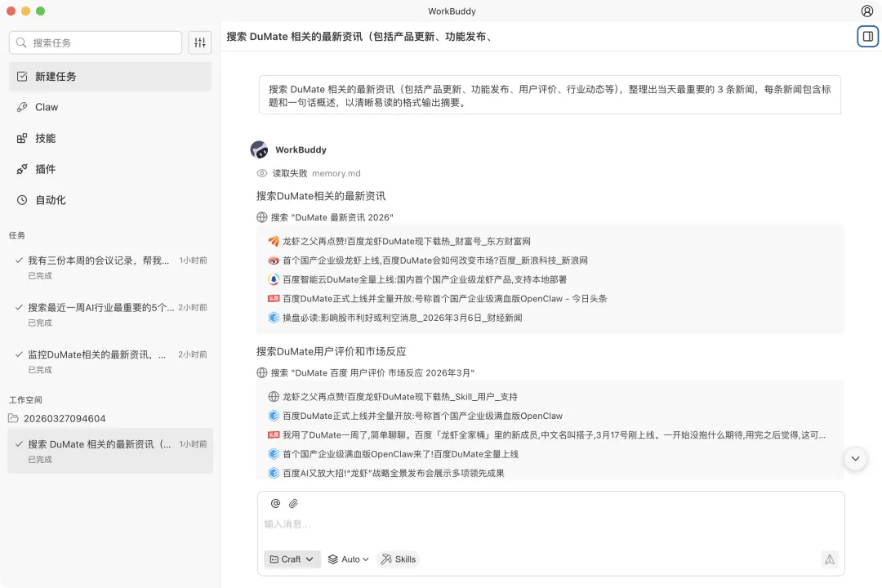Open result 我用了DuMate一周了
This screenshot has height=588, width=882.
tap(554, 435)
